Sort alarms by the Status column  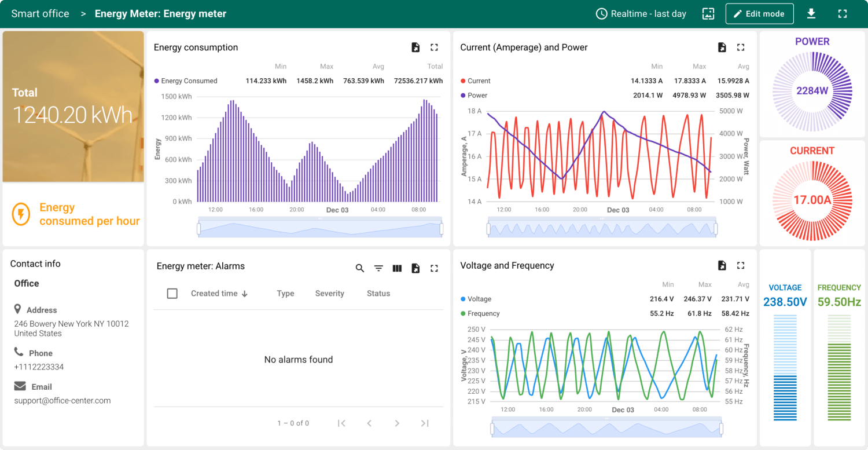point(378,294)
